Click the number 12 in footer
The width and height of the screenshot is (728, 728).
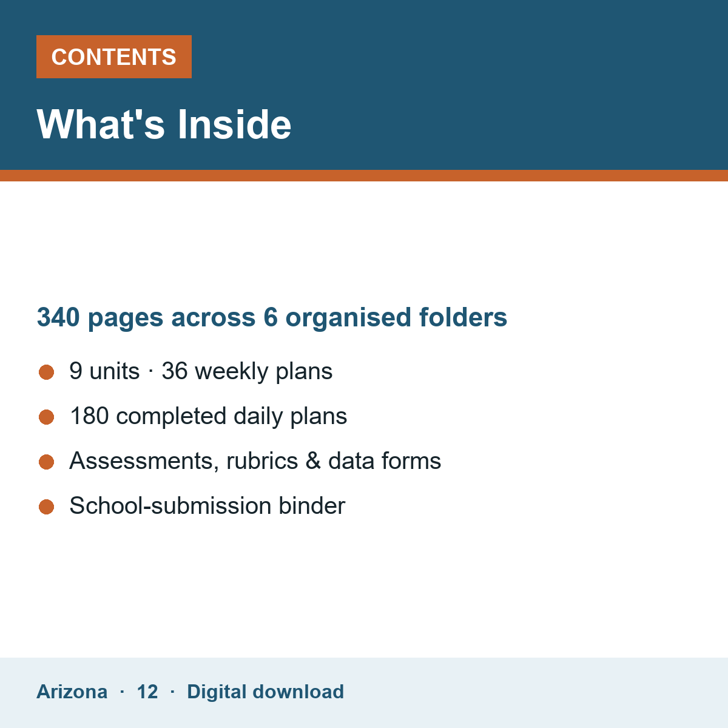click(147, 692)
